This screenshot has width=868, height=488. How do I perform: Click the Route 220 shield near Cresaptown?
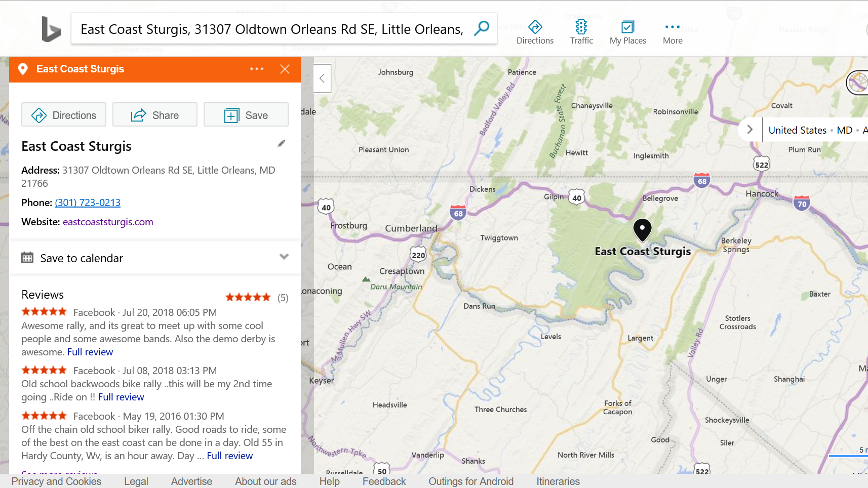418,254
